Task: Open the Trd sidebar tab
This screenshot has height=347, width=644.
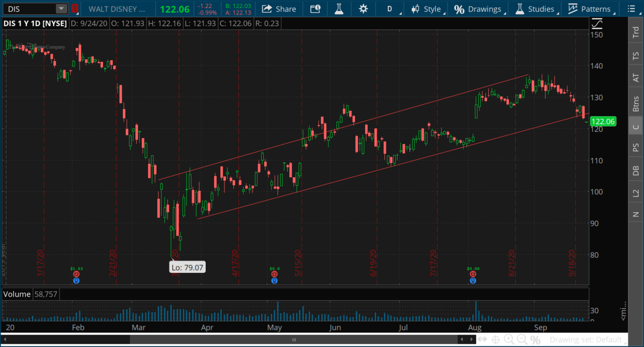Action: [636, 32]
